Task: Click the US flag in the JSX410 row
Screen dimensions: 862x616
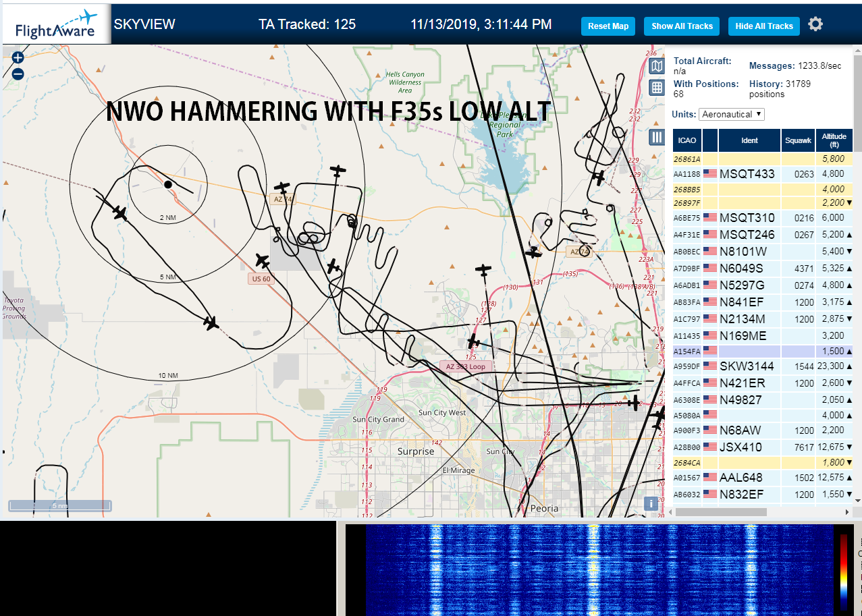Action: [709, 447]
